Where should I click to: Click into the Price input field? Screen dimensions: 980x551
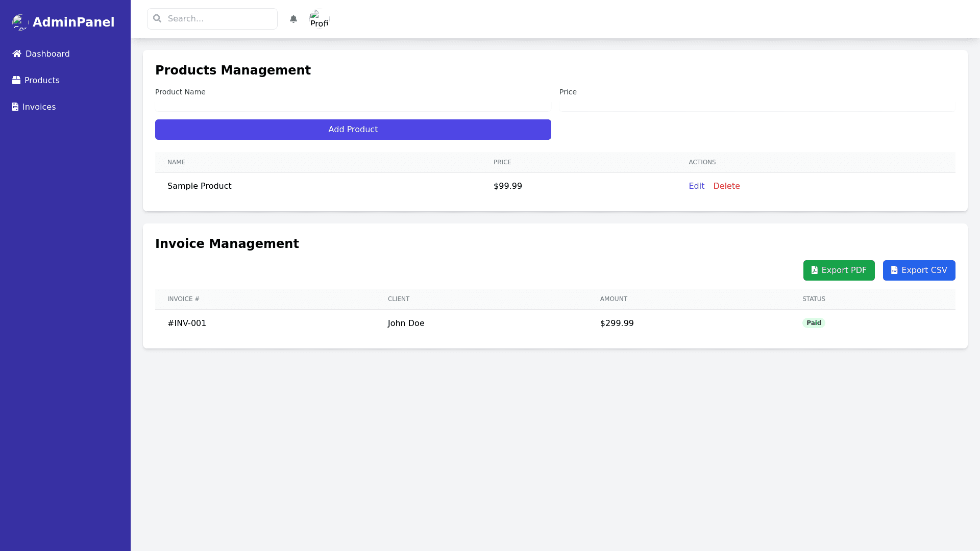[x=757, y=106]
